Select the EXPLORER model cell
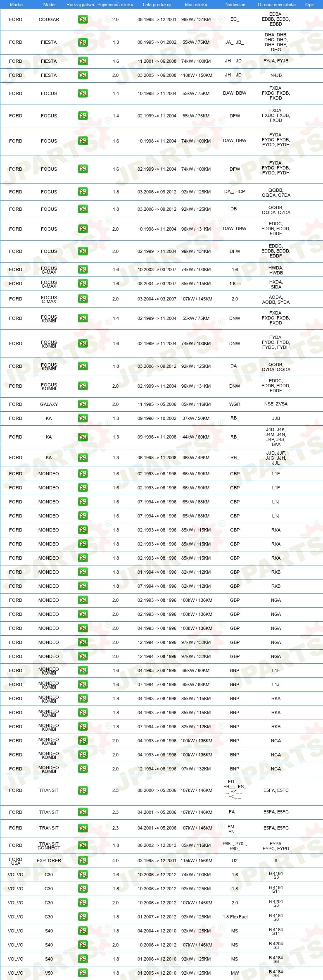 (49, 861)
